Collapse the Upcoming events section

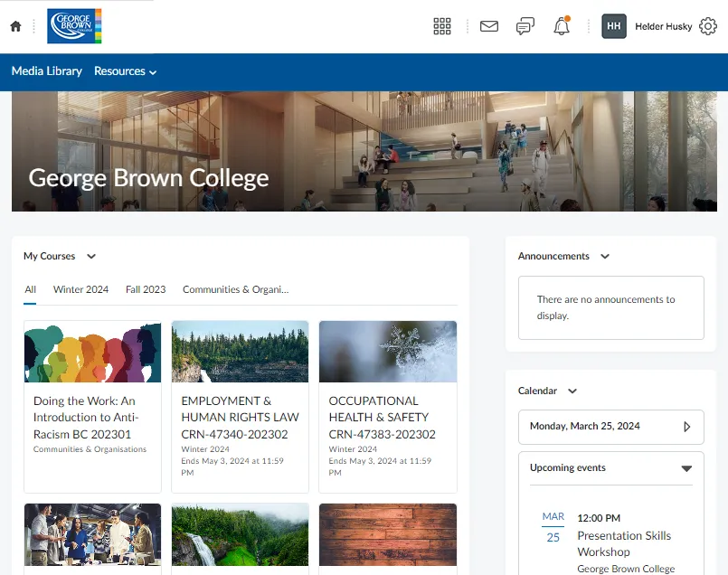[686, 468]
